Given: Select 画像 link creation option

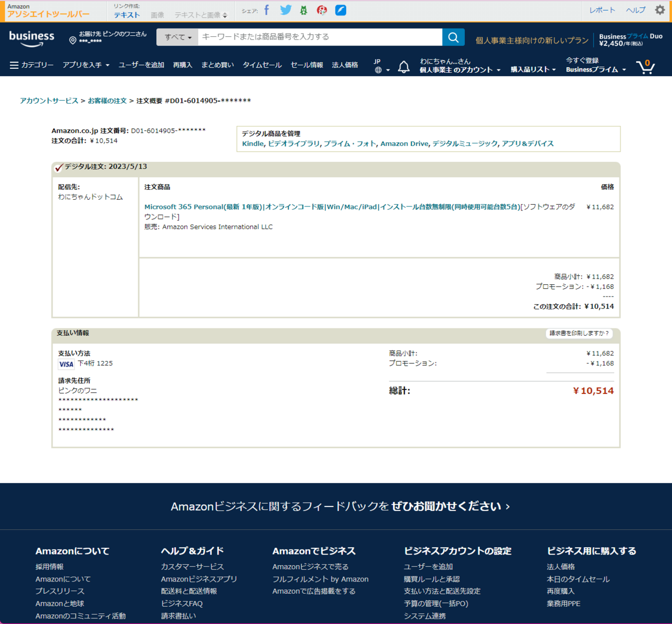Looking at the screenshot, I should coord(157,15).
